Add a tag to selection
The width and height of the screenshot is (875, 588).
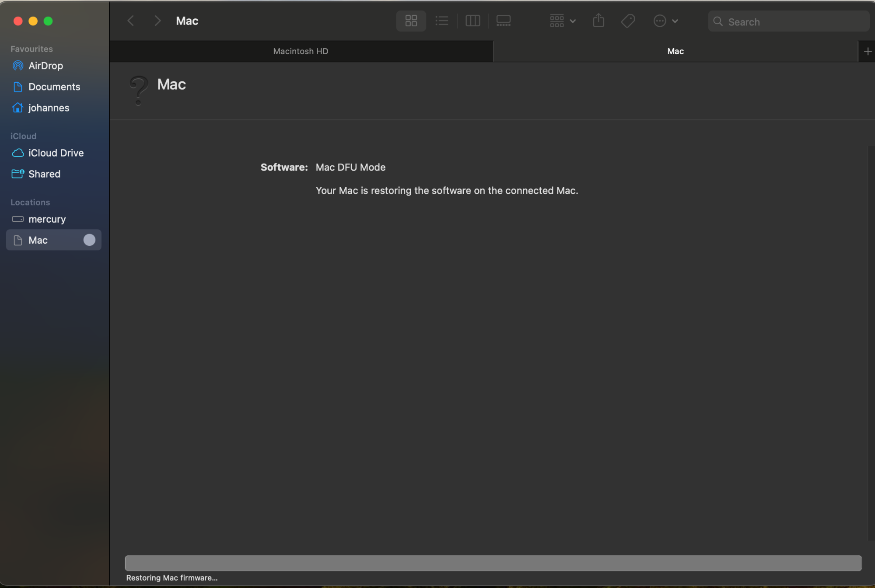point(628,20)
